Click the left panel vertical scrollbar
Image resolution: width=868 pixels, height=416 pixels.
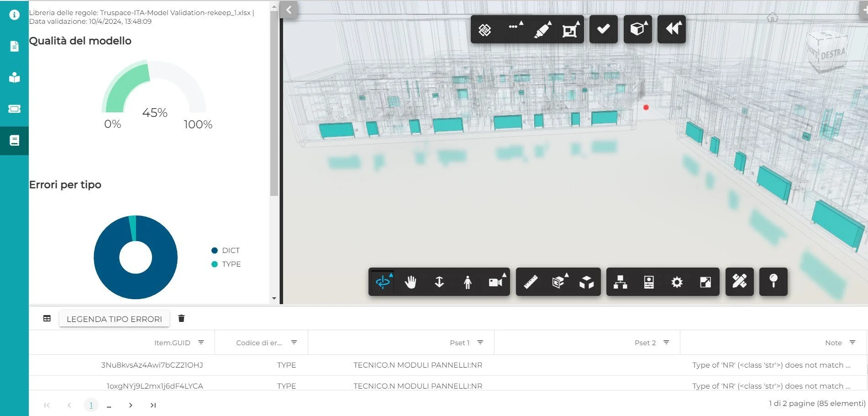(x=274, y=103)
